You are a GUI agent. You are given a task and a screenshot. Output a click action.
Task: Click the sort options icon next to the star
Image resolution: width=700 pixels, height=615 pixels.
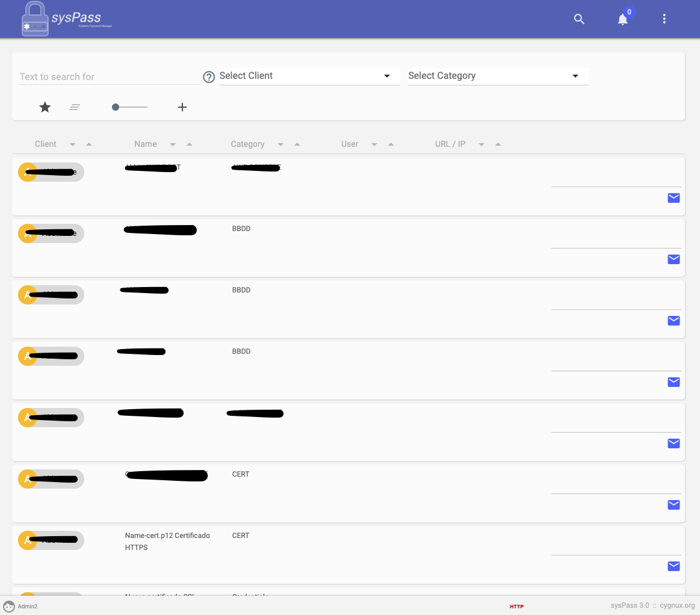click(x=75, y=107)
